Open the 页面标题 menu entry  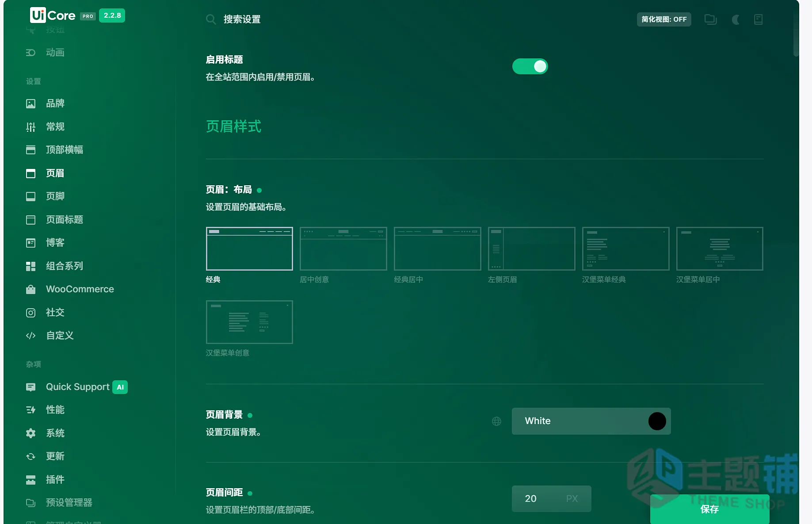click(65, 220)
